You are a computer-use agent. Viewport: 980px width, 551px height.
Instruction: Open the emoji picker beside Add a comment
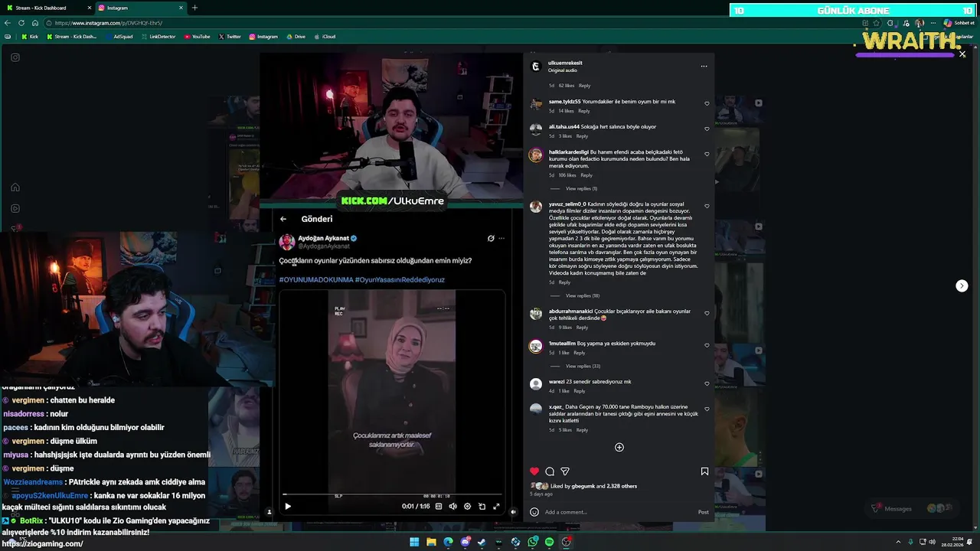[x=534, y=512]
